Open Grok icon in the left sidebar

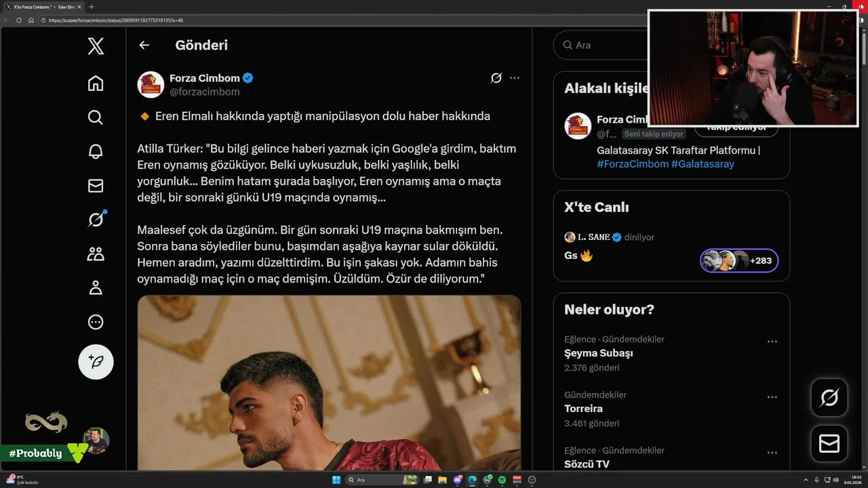96,220
